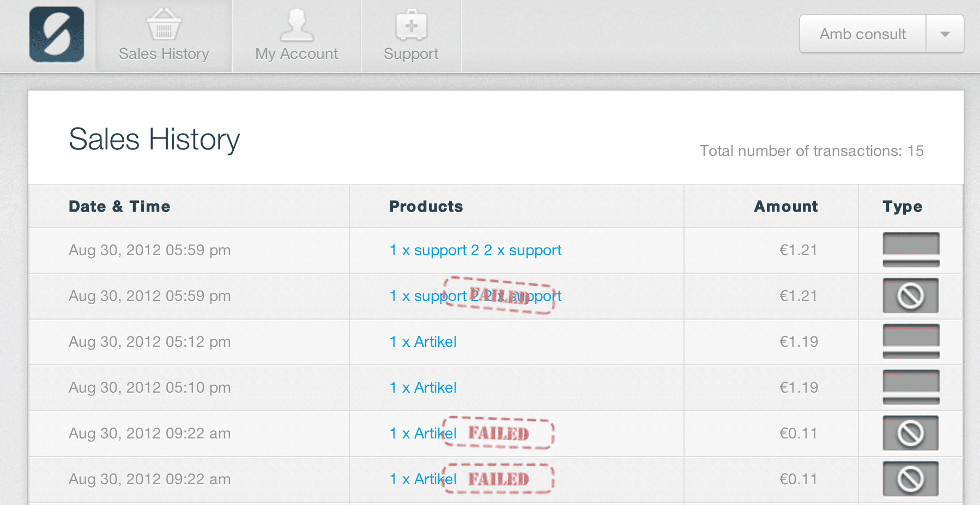Open first '1 x support 2 2 x support' link
This screenshot has width=980, height=505.
click(475, 250)
